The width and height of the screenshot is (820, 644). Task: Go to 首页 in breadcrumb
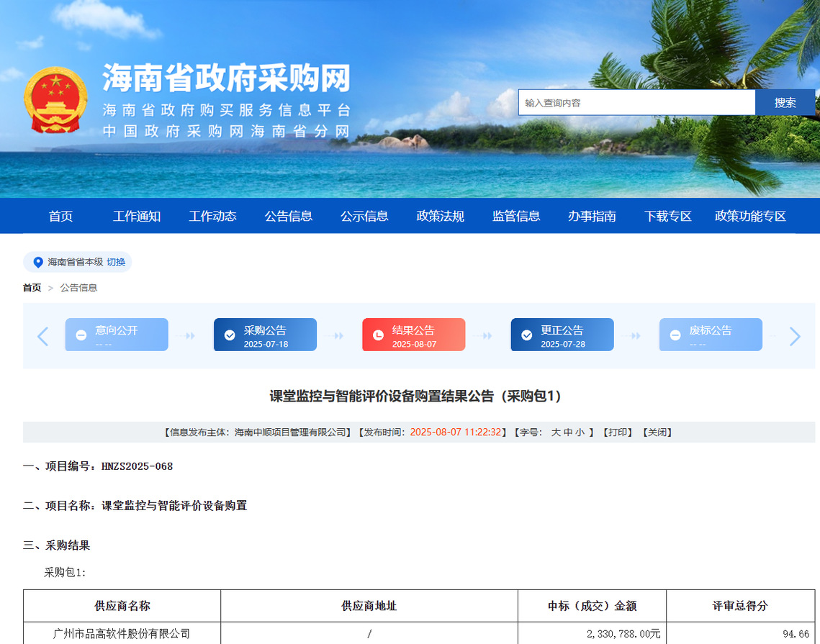pyautogui.click(x=32, y=288)
